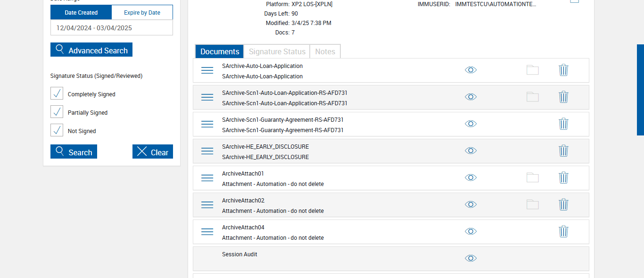The height and width of the screenshot is (278, 644).
Task: Uncheck the Not Signed checkbox
Action: pyautogui.click(x=57, y=130)
